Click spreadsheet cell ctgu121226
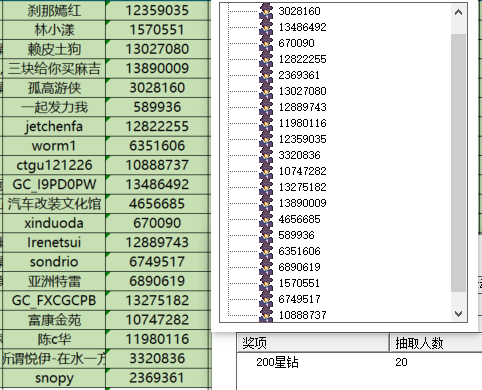The width and height of the screenshot is (482, 390). coord(54,165)
